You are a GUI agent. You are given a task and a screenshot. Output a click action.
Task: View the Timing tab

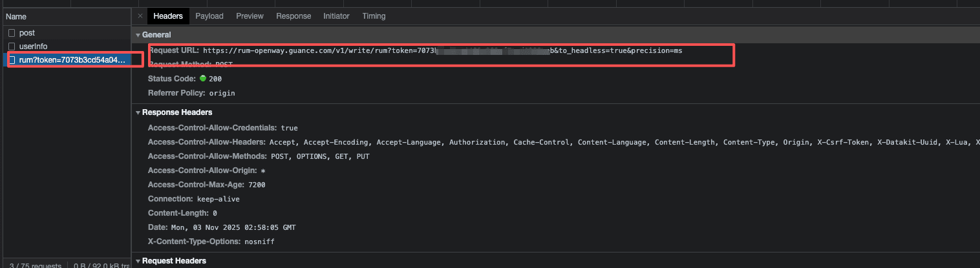click(x=374, y=16)
